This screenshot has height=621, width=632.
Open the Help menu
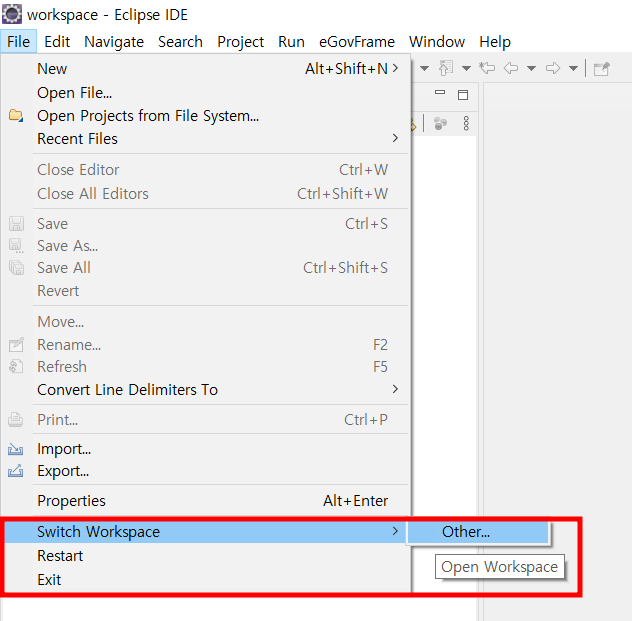tap(495, 42)
